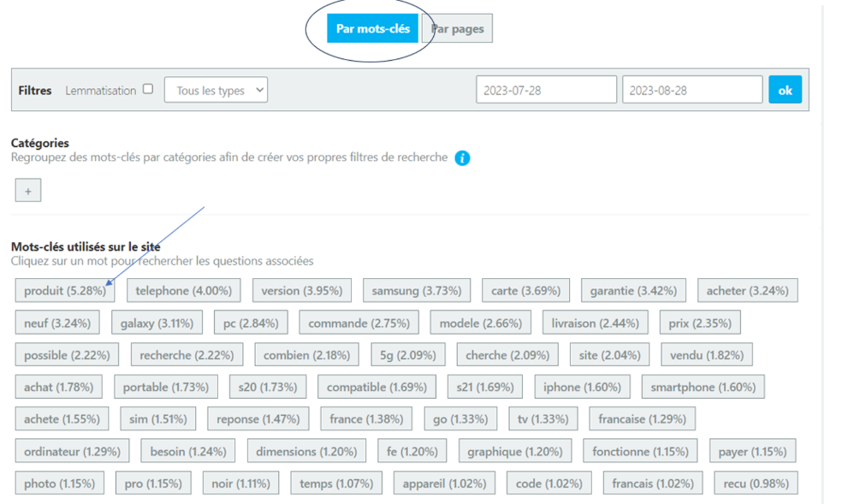Select the 'samsung (3.73%)' keyword tag
842x504 pixels.
pos(416,291)
